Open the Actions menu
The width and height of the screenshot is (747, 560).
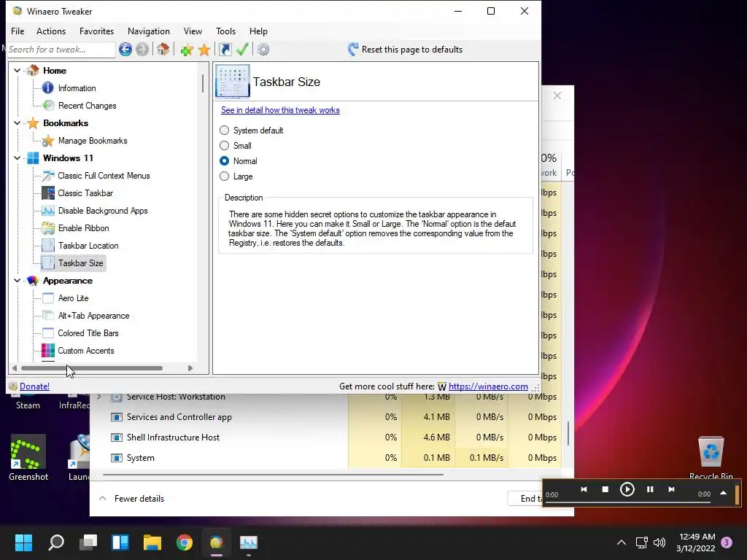tap(51, 31)
